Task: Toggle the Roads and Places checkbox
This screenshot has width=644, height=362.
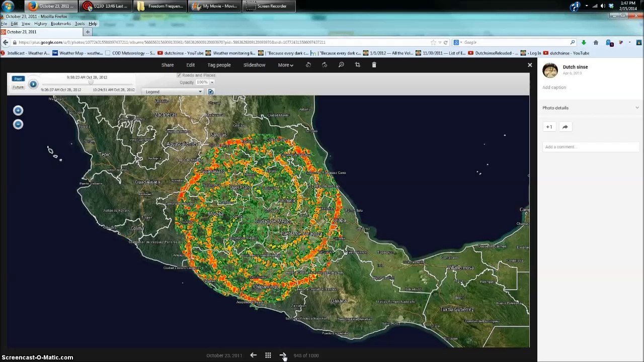Action: (179, 75)
